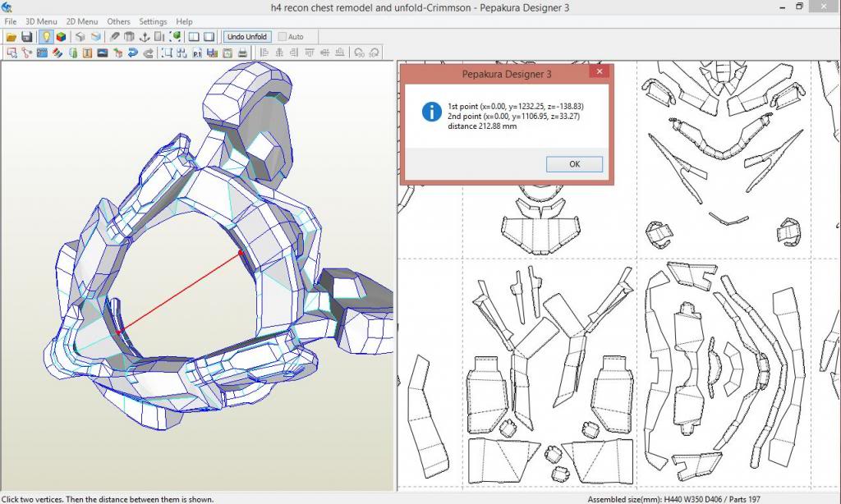Screen dimensions: 841x504
Task: Click the anchor icon in toolbar
Action: coord(145,37)
